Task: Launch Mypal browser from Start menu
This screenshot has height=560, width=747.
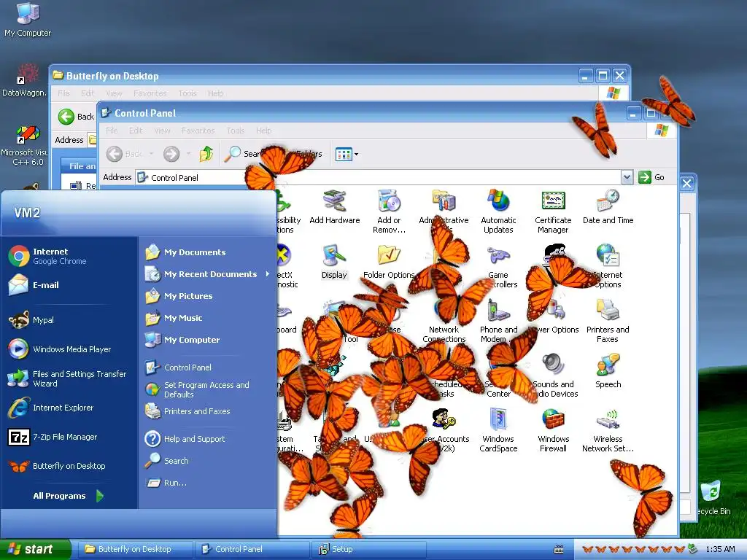Action: (70, 320)
